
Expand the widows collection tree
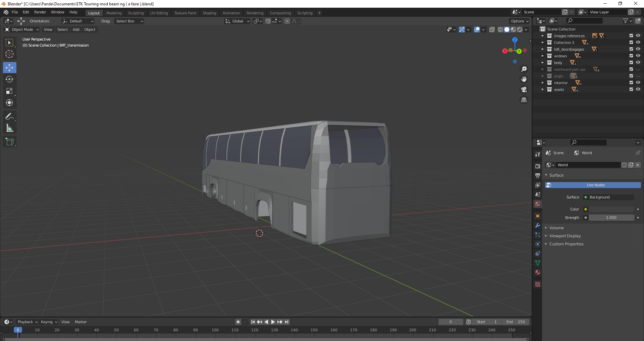(x=542, y=56)
